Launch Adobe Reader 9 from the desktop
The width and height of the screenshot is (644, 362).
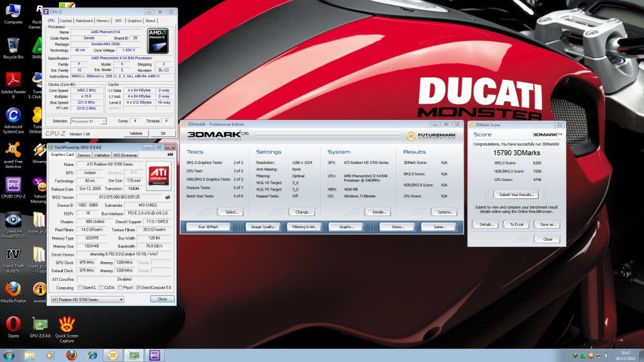[13, 85]
